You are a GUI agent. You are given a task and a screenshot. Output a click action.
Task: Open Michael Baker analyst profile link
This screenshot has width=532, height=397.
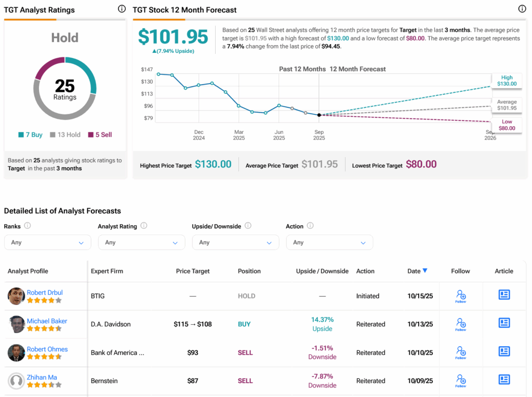click(x=47, y=321)
